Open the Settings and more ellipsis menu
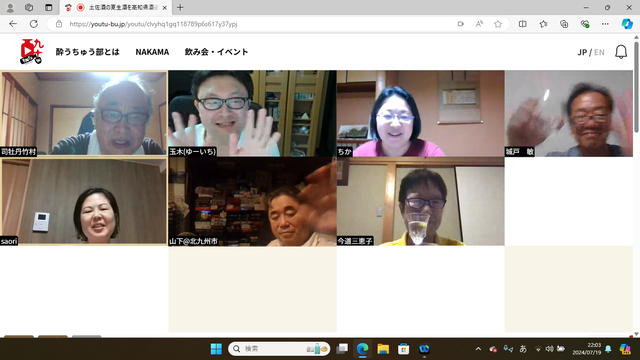The image size is (640, 360). point(605,24)
